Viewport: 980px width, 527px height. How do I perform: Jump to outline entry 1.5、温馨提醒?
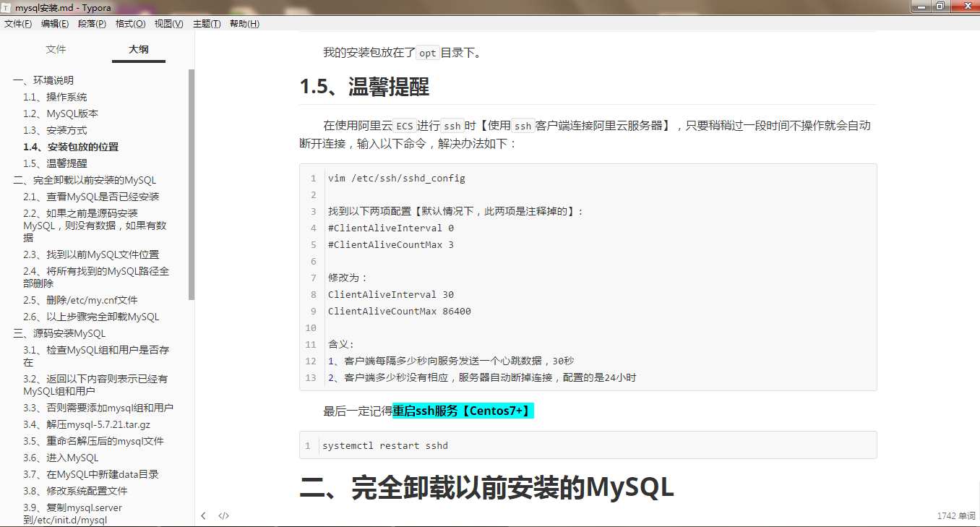[56, 163]
